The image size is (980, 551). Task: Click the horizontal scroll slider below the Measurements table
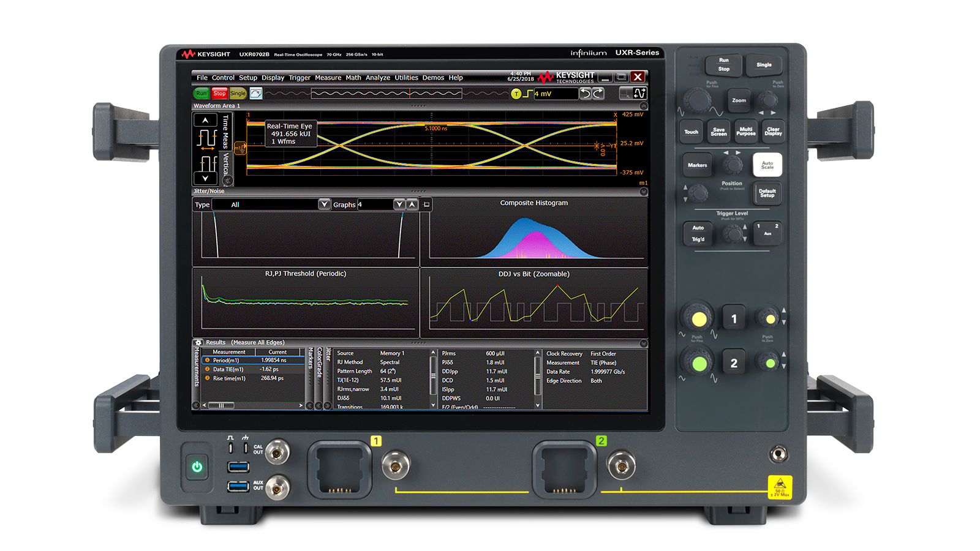[x=221, y=405]
